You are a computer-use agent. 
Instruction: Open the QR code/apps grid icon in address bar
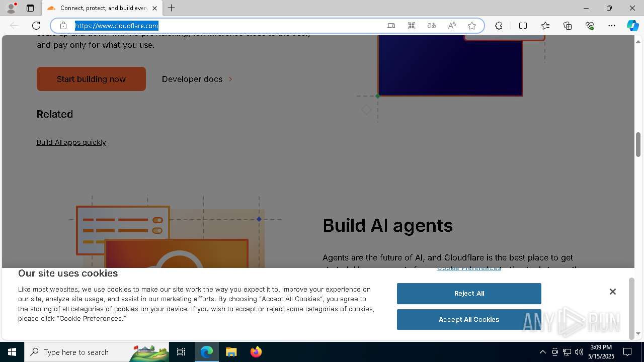point(412,26)
